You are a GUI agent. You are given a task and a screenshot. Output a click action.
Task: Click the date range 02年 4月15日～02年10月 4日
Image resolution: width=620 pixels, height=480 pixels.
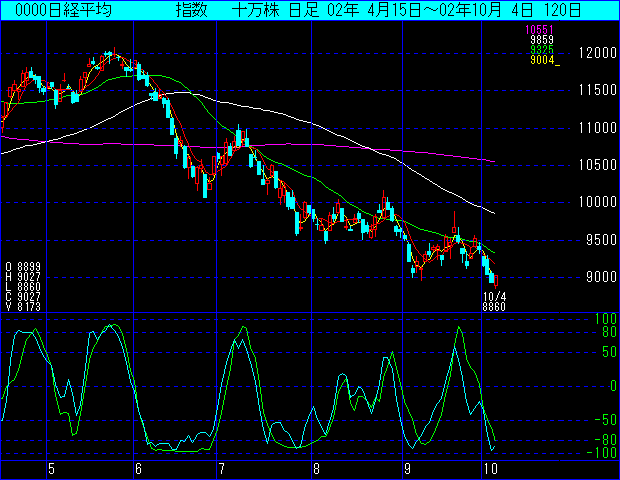(x=430, y=10)
